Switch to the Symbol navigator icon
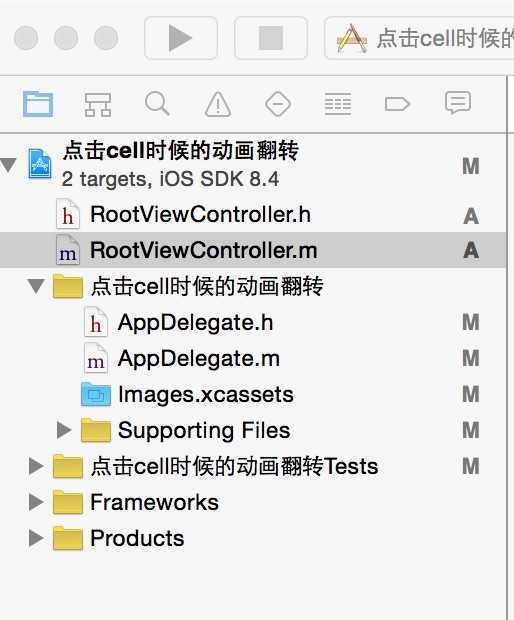Image resolution: width=514 pixels, height=620 pixels. click(x=98, y=104)
